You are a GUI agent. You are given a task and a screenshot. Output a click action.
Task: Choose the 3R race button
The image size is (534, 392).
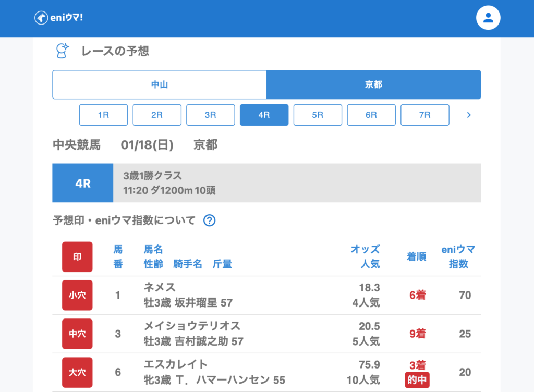pyautogui.click(x=211, y=115)
